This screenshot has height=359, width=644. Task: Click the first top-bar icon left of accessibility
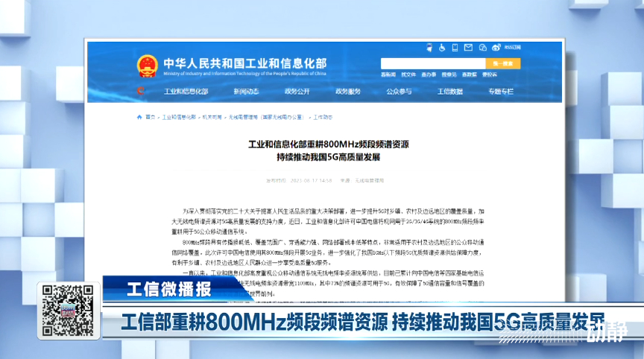[429, 48]
